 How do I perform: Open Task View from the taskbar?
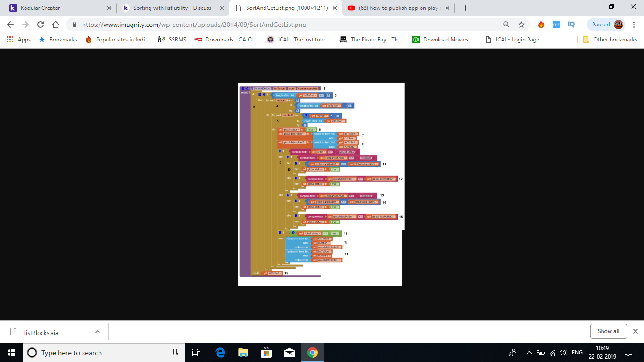tap(196, 353)
